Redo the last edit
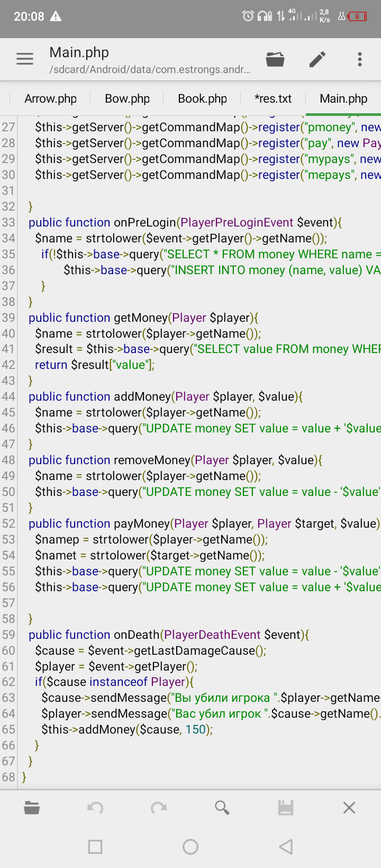The image size is (381, 868). coord(159,808)
